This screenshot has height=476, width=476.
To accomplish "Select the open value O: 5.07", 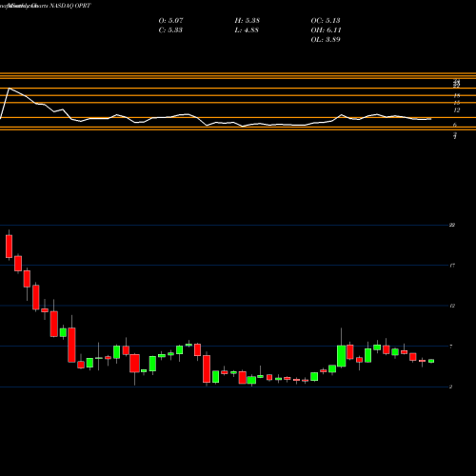I will [170, 21].
